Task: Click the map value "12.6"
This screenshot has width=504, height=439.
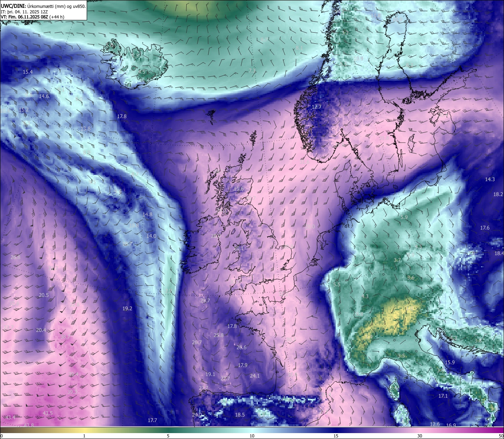Action: [435, 424]
